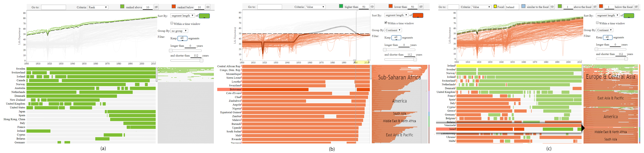Focus the Go to field in panel (b)
The width and height of the screenshot is (644, 153).
tap(270, 7)
